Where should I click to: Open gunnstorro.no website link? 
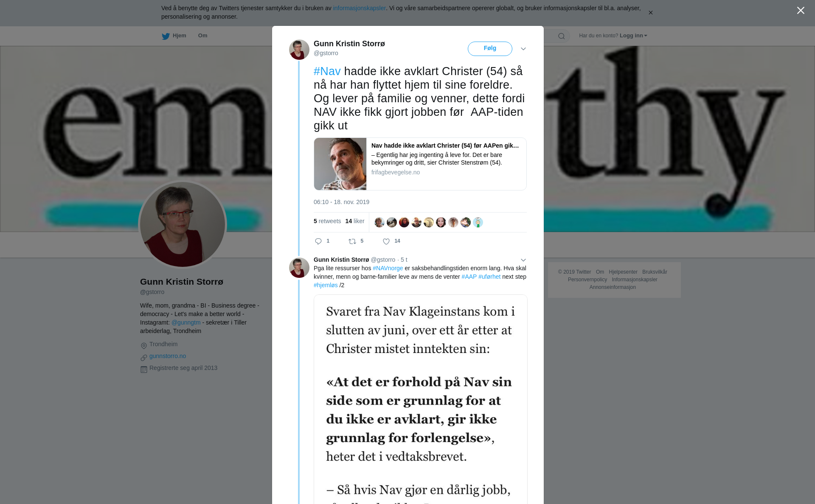pos(168,356)
